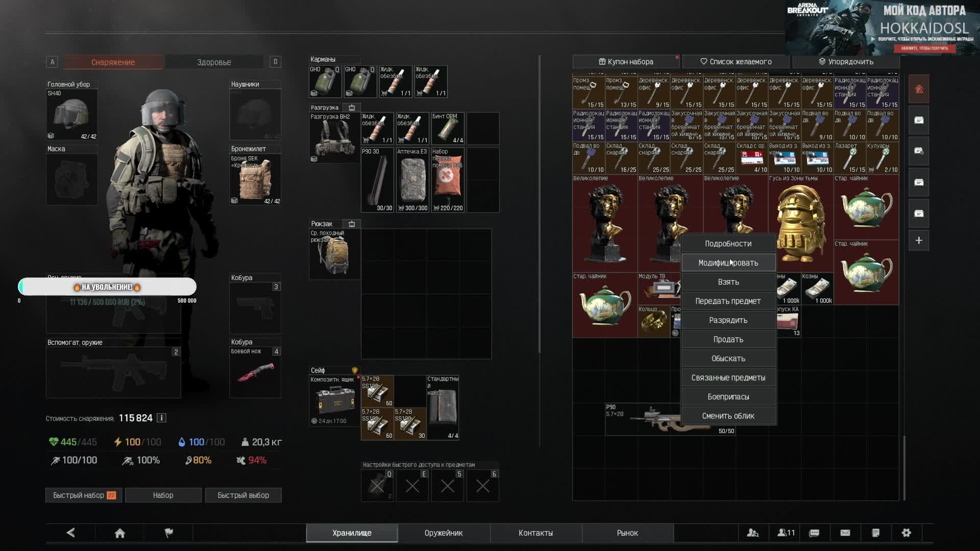
Task: Click the search players icon
Action: 752,533
